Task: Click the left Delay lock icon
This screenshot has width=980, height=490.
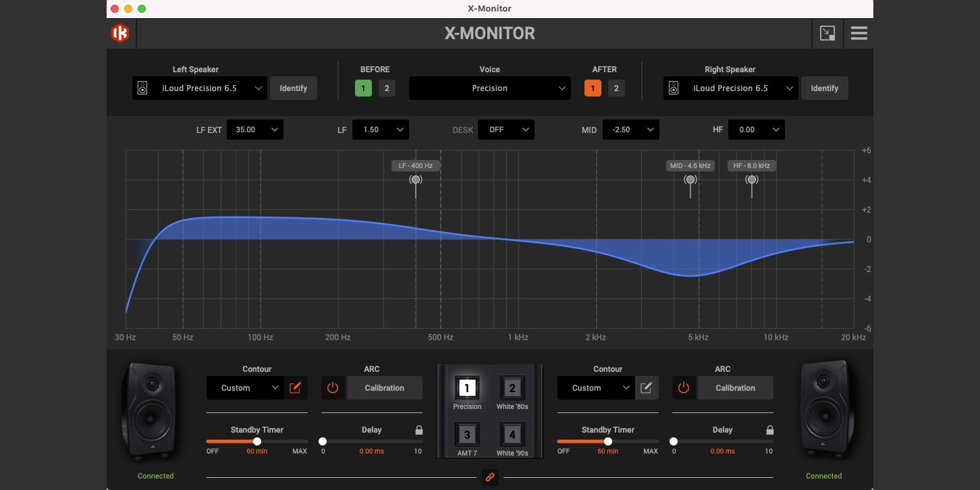Action: (418, 430)
